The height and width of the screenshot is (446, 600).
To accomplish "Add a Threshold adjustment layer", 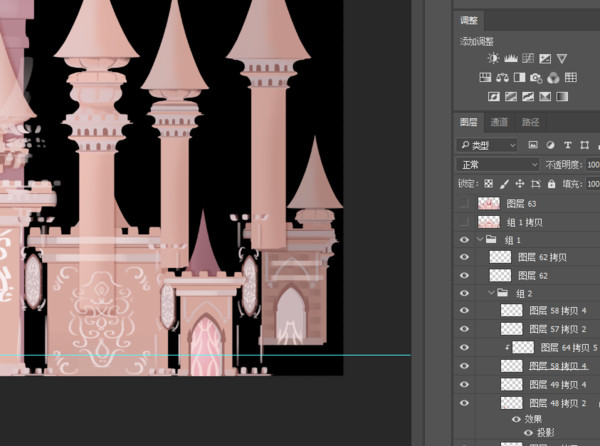I will pyautogui.click(x=528, y=96).
